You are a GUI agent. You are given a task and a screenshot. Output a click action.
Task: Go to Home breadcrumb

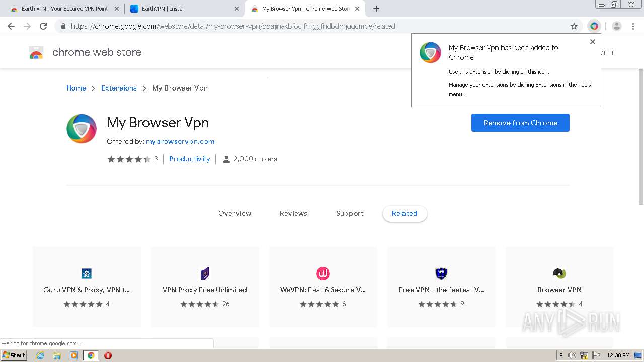tap(76, 88)
